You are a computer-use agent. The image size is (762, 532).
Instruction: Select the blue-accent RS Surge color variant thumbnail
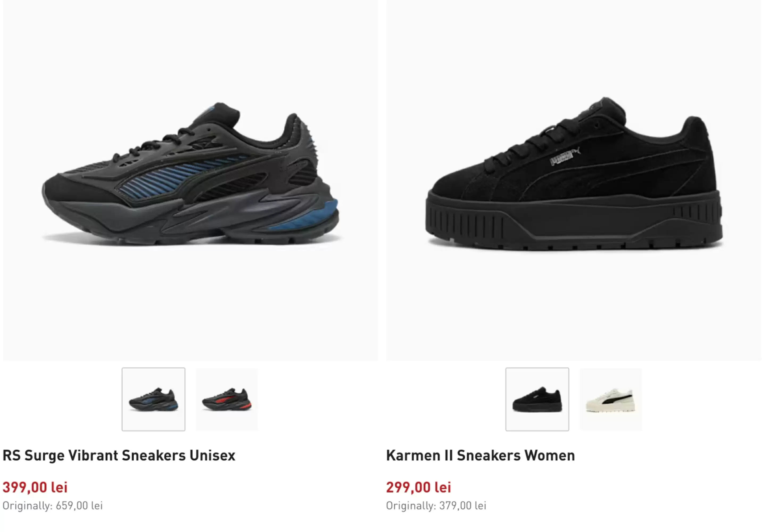pos(153,399)
